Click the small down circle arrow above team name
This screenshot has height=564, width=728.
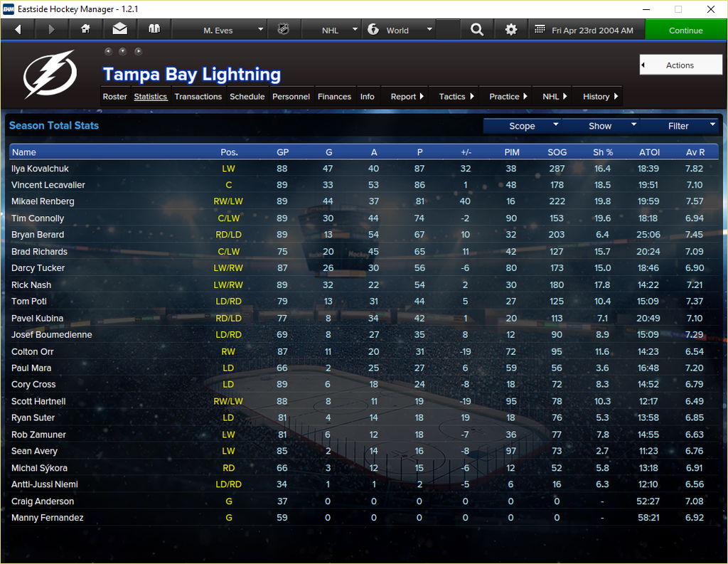coord(123,52)
